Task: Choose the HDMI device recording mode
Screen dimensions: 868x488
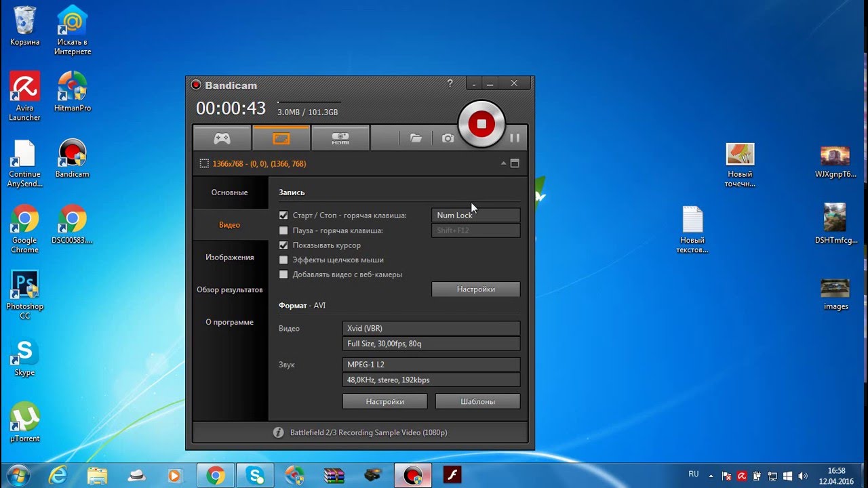Action: pos(340,138)
